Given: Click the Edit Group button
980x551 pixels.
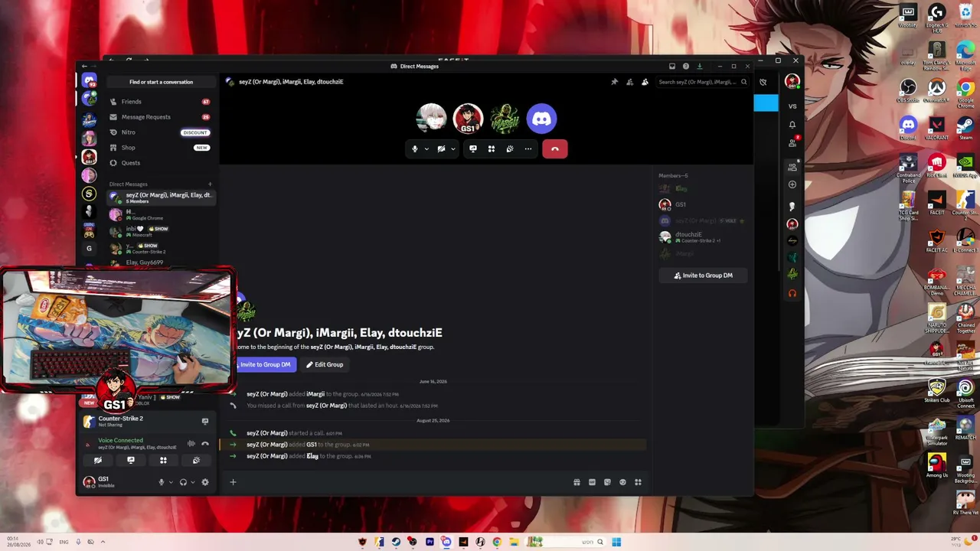Looking at the screenshot, I should [325, 365].
